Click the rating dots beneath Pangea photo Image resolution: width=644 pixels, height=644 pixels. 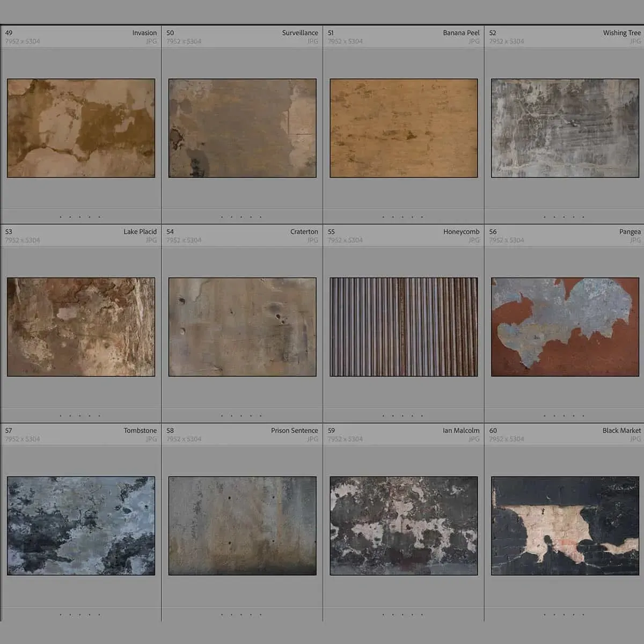[x=563, y=416]
